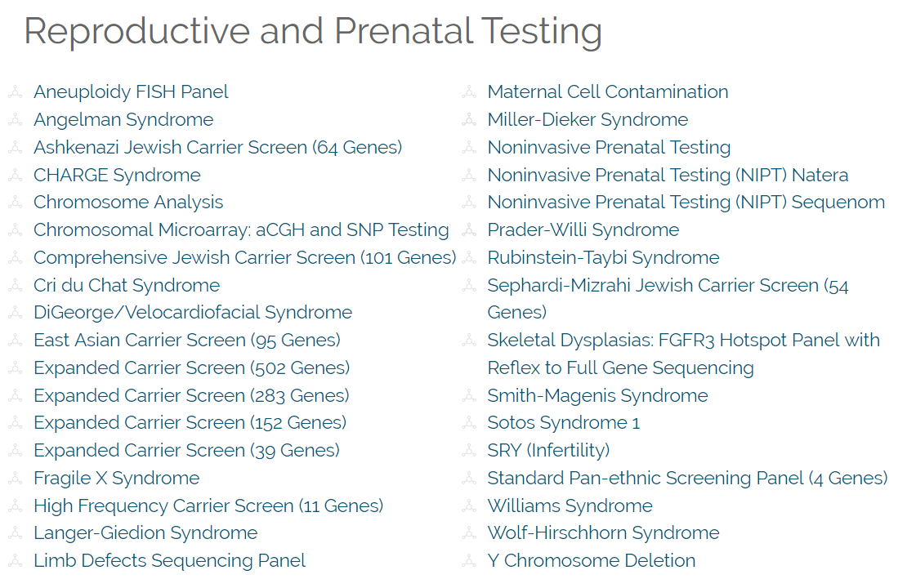Viewport: 907px width, 588px height.
Task: Select Sephardi-Mizrahi Jewish Carrier Screen link
Action: (x=668, y=298)
